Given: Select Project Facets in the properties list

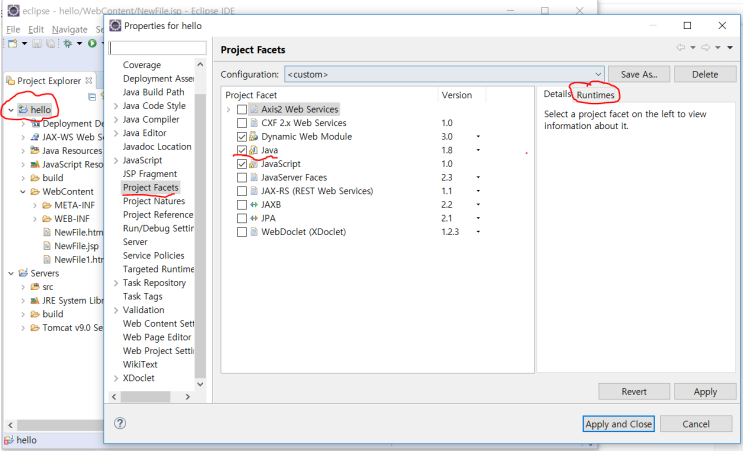Looking at the screenshot, I should (x=151, y=188).
